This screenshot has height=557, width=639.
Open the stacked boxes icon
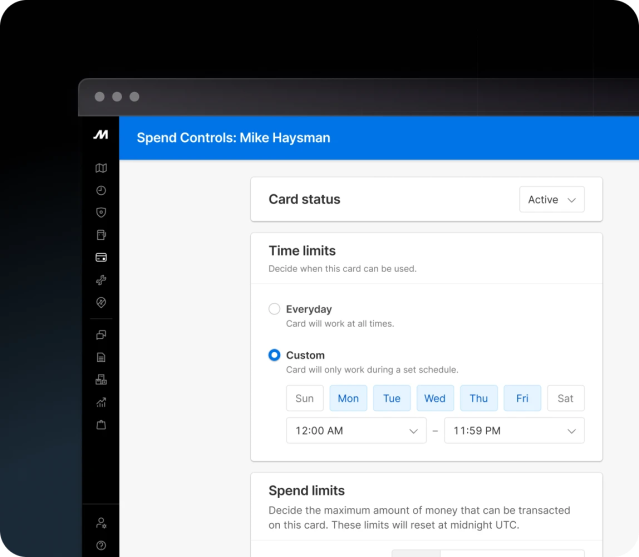[101, 380]
